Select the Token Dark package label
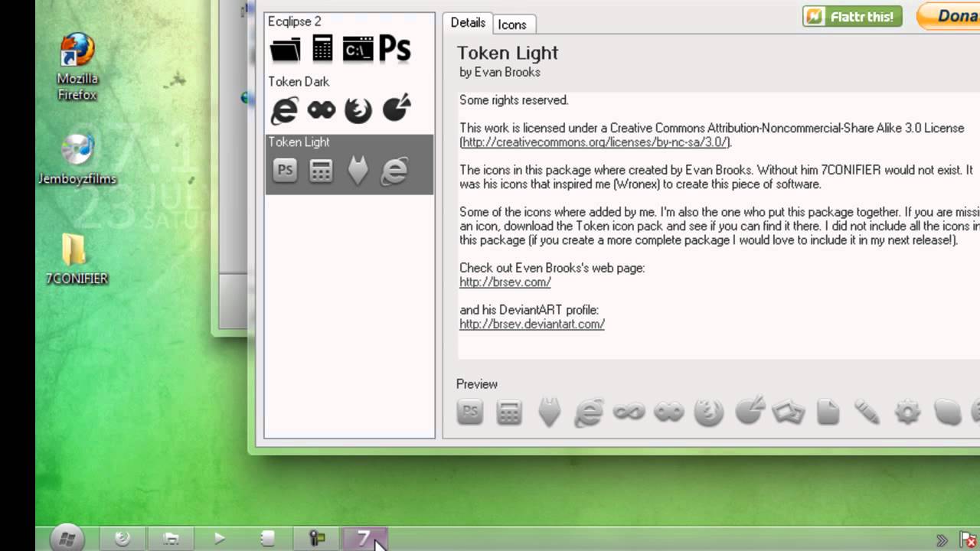Image resolution: width=980 pixels, height=551 pixels. tap(299, 82)
